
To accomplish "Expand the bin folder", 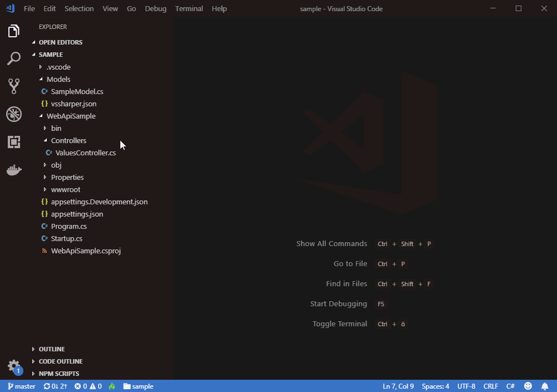I will coord(45,128).
